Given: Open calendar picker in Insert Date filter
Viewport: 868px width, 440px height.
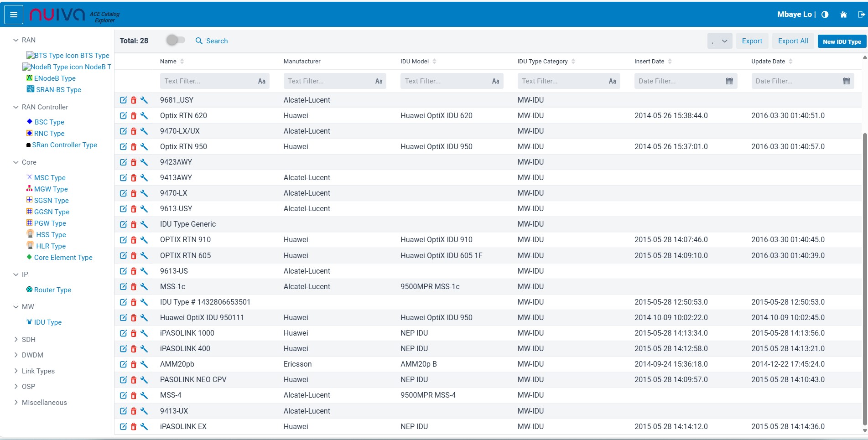Looking at the screenshot, I should (x=729, y=81).
